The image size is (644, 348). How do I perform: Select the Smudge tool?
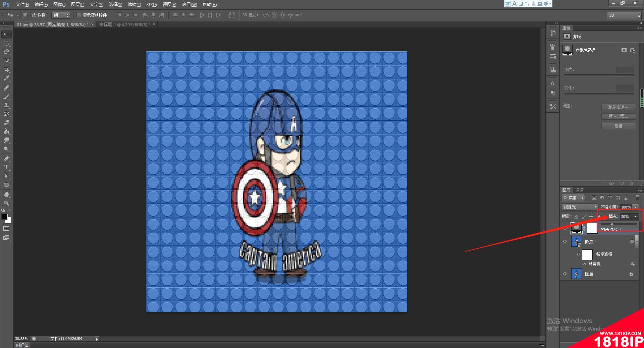click(x=6, y=140)
